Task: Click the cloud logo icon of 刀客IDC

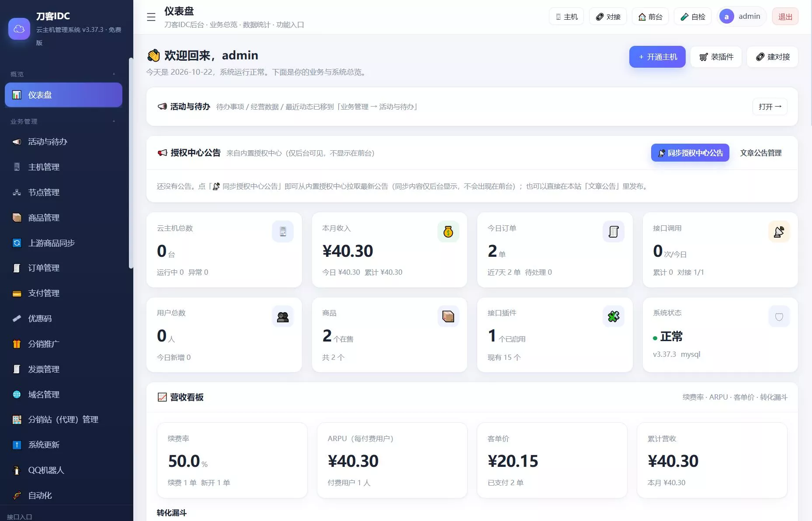Action: click(x=19, y=29)
